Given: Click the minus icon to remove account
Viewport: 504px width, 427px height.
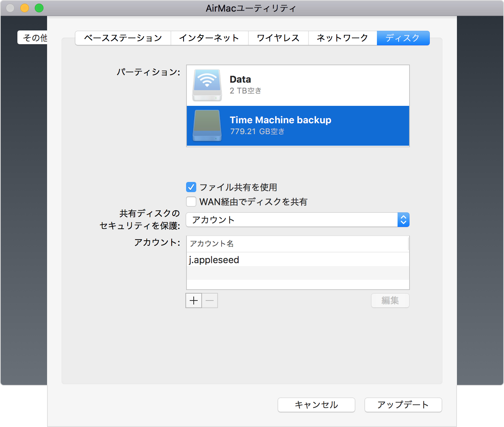Looking at the screenshot, I should (210, 300).
